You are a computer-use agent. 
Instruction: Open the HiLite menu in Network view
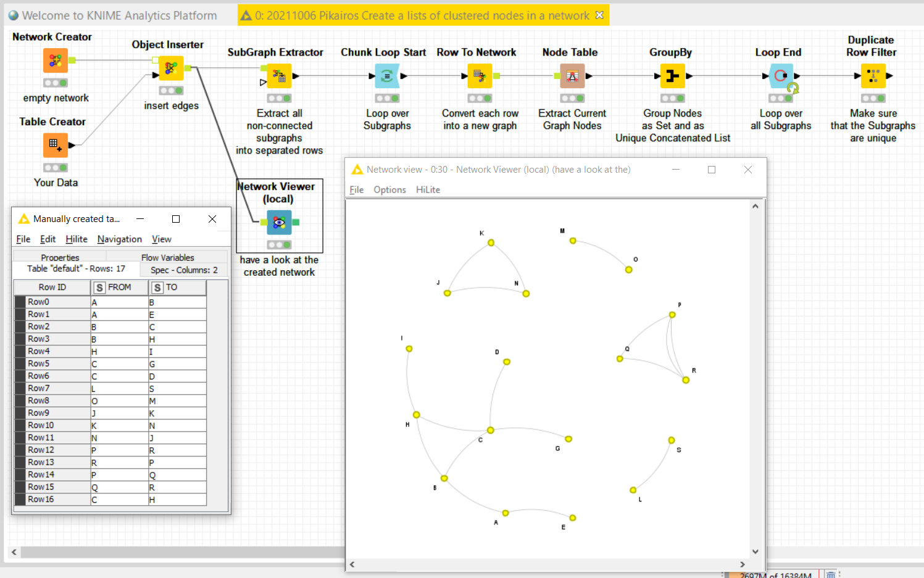[x=428, y=190]
